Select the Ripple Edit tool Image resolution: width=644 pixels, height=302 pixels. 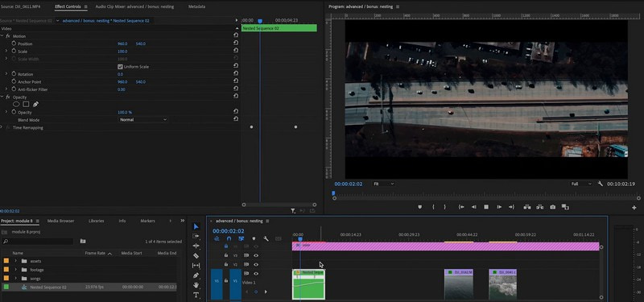pos(196,246)
